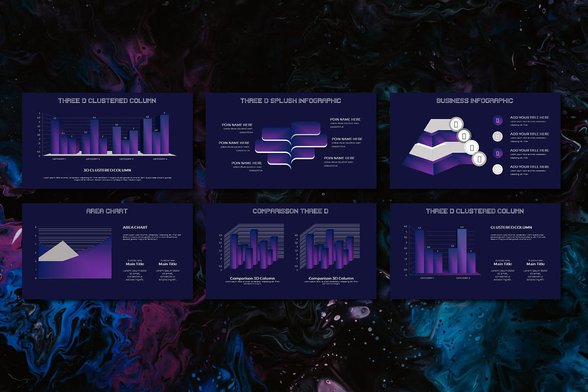Select the gray area shape in Area Chart
The image size is (588, 392).
coord(58,251)
